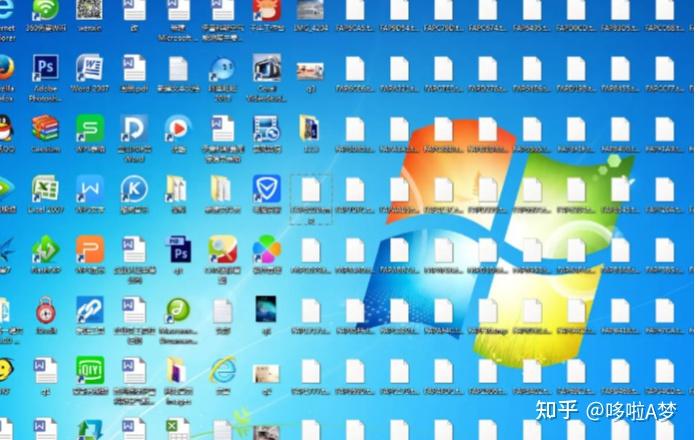Open the folder containing purple document

(x=176, y=370)
